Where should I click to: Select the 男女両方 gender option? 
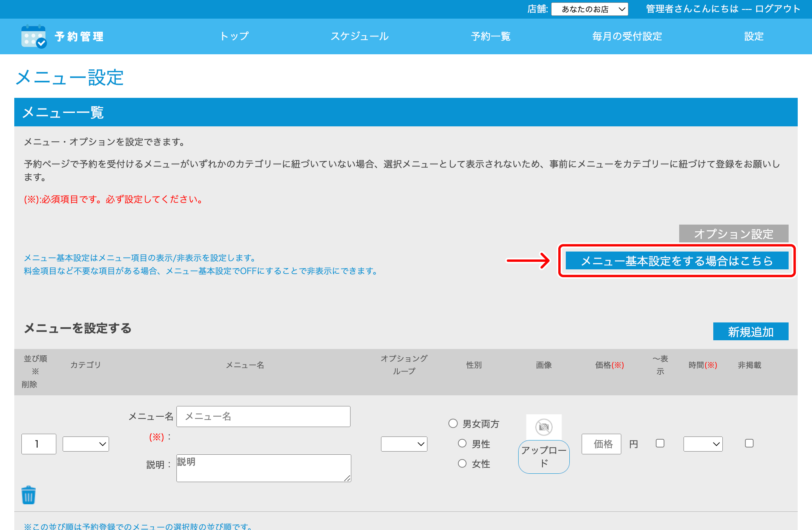(x=453, y=423)
